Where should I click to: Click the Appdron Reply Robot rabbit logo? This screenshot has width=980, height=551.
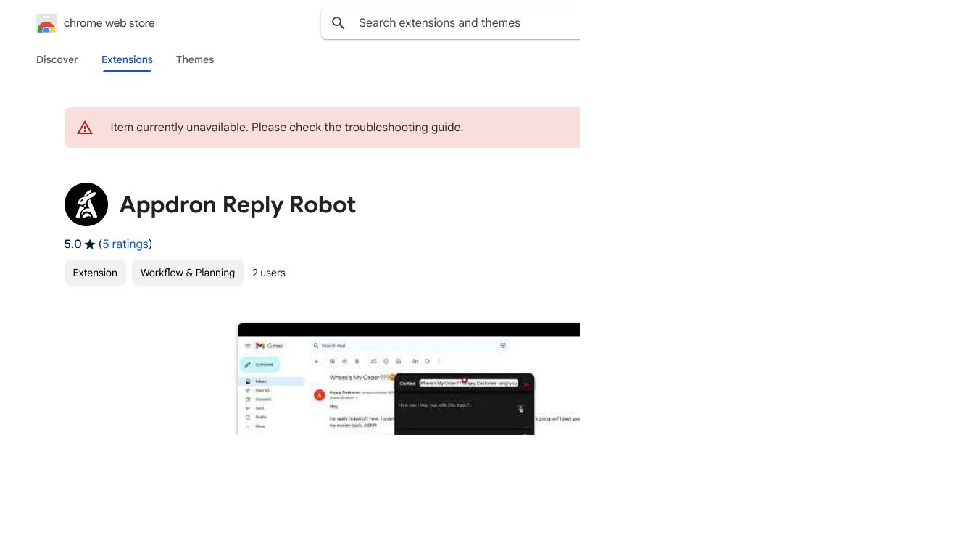pos(86,204)
